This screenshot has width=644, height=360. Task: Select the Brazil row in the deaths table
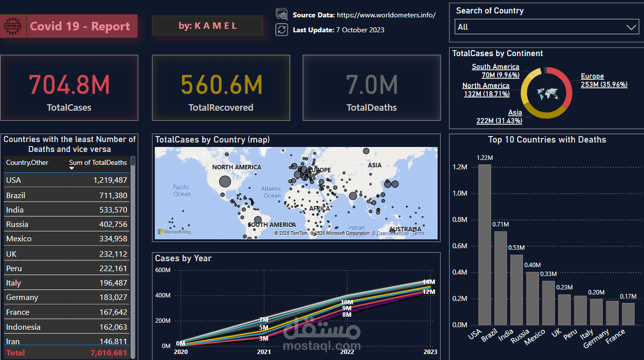tap(64, 195)
